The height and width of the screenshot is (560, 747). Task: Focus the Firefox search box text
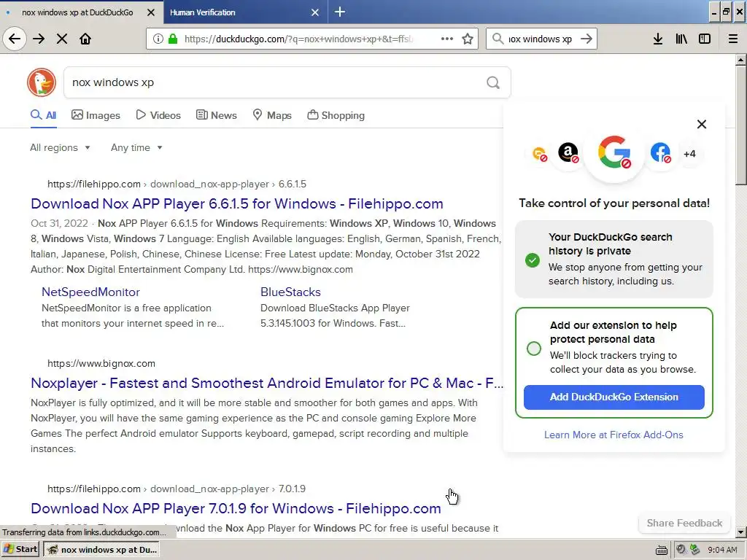pos(541,39)
